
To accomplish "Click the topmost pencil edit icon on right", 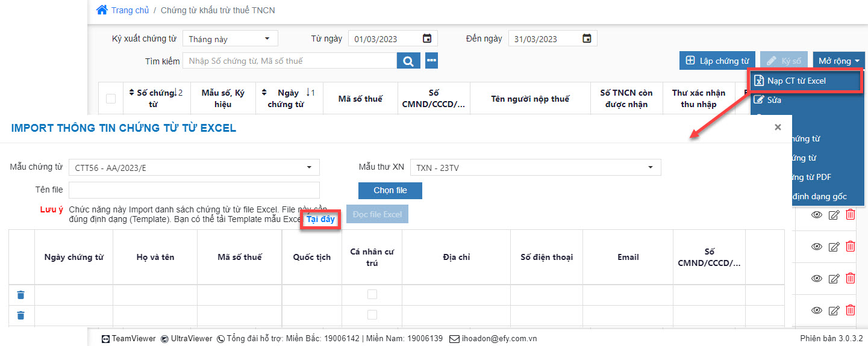I will pos(834,215).
